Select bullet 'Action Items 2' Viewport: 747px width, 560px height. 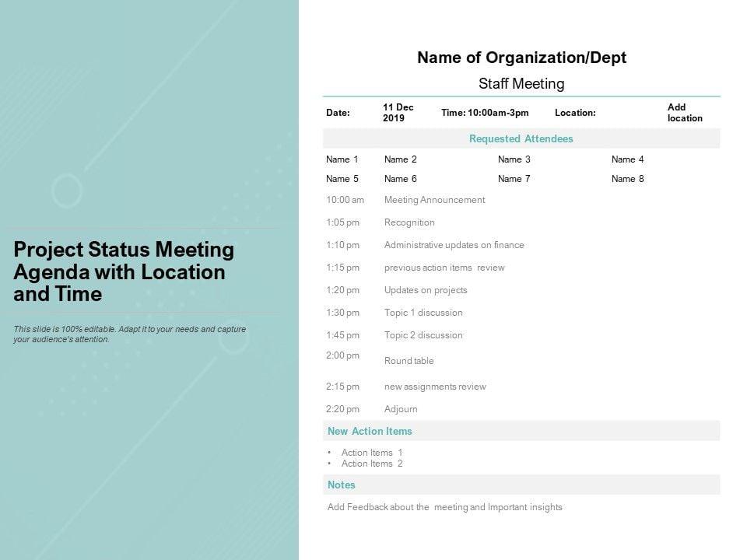(372, 464)
